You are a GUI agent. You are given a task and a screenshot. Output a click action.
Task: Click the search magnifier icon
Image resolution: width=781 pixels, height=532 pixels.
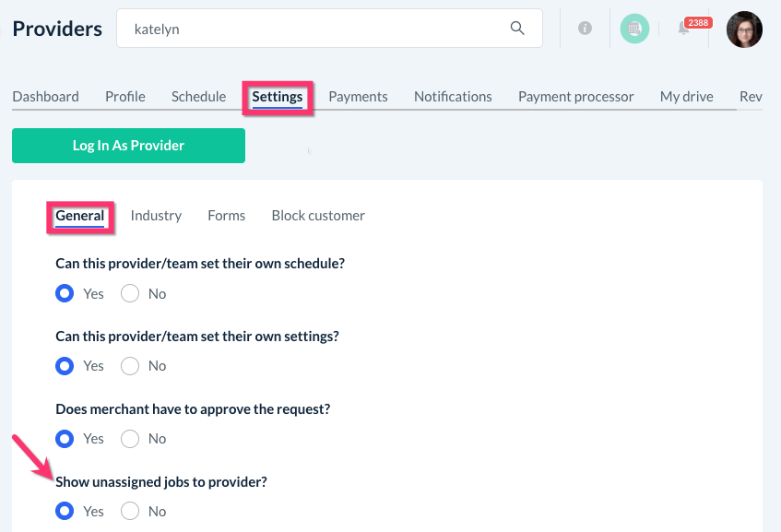tap(517, 29)
